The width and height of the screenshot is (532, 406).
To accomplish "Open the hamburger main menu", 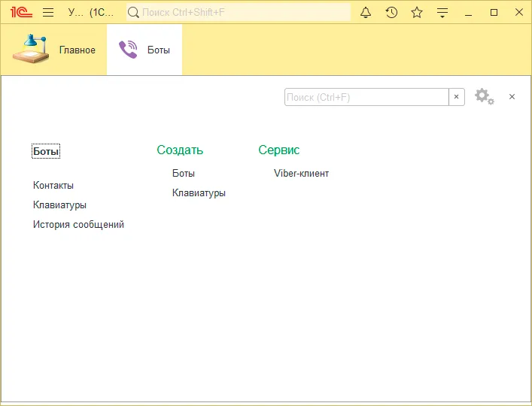I will (48, 12).
